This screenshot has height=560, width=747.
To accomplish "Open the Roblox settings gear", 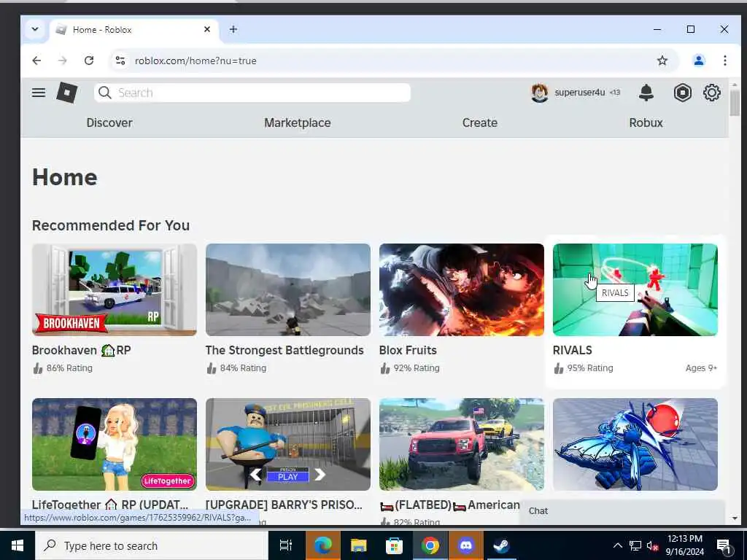I will click(712, 93).
